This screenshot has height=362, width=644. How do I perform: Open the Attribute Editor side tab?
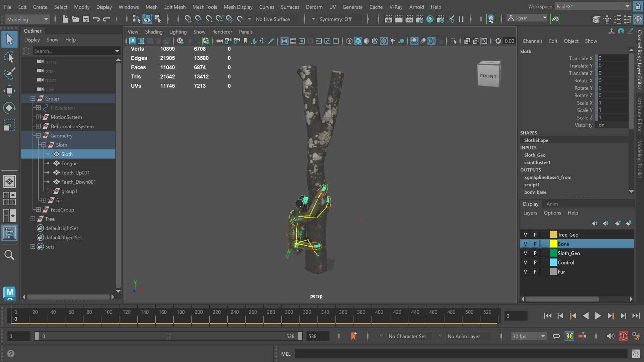pyautogui.click(x=640, y=115)
